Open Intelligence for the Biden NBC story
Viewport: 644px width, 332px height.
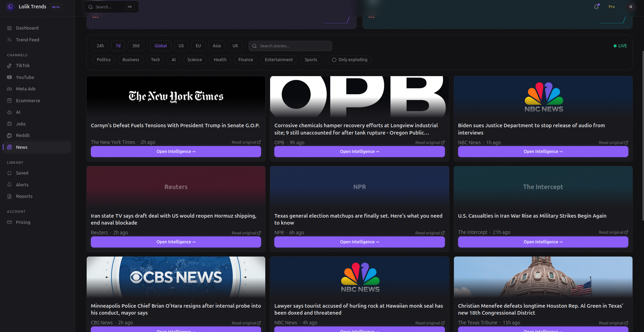click(543, 152)
